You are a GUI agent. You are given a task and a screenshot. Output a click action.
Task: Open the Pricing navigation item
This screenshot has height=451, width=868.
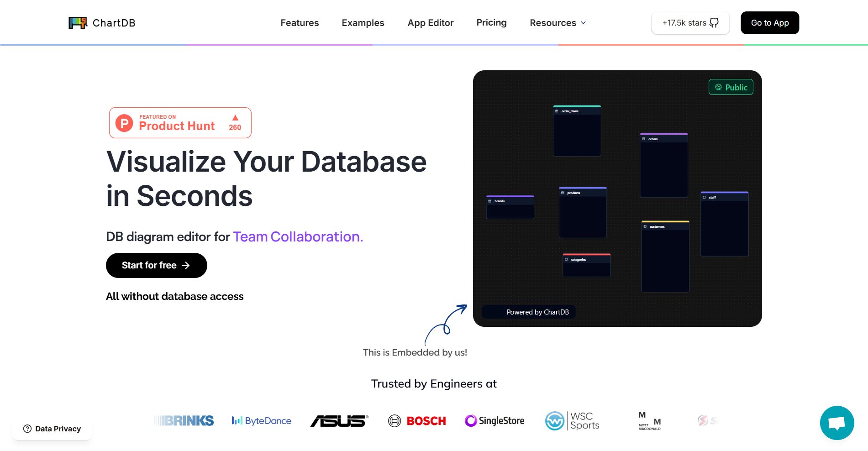pyautogui.click(x=491, y=23)
